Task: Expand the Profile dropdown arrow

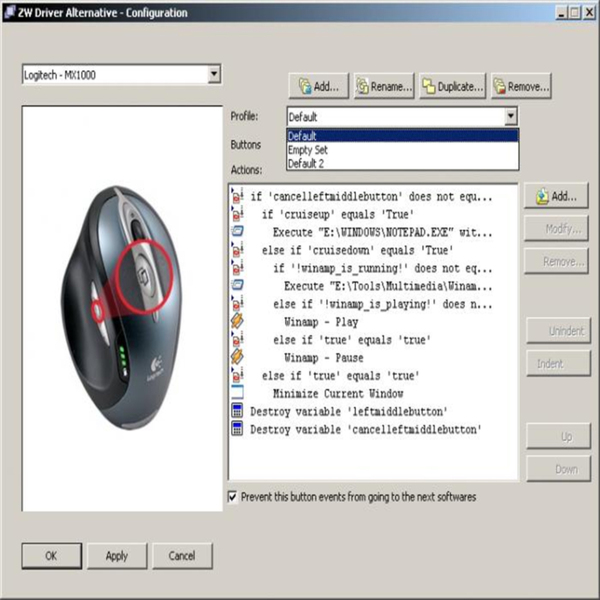Action: tap(510, 116)
